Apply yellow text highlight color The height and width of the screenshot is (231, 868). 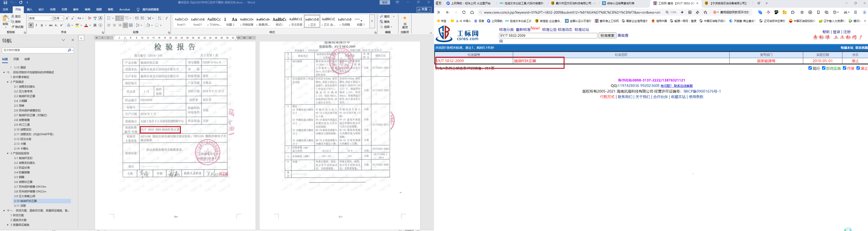pyautogui.click(x=77, y=25)
